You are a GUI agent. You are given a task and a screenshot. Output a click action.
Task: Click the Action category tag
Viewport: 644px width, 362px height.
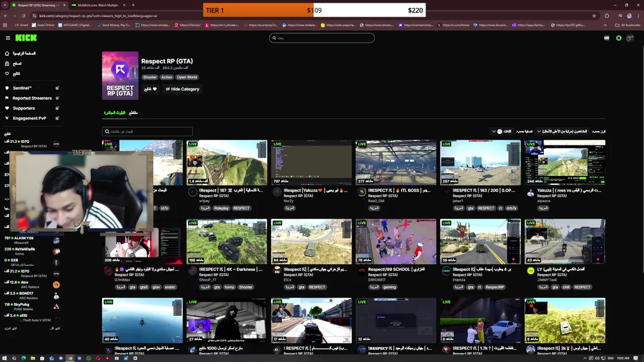(x=167, y=77)
